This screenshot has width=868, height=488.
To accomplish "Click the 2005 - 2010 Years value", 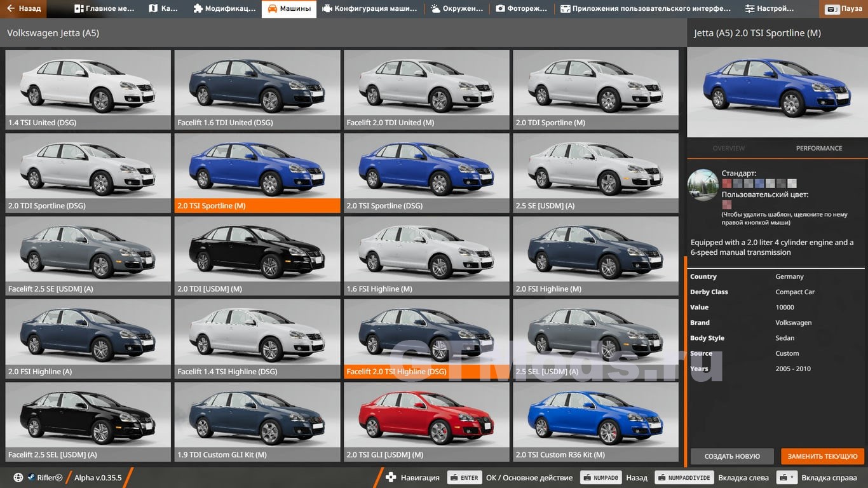I will point(793,369).
